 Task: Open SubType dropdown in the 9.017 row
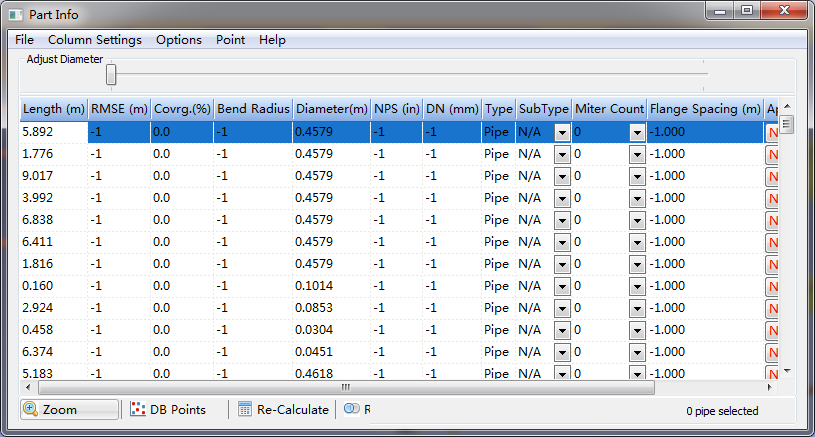coord(562,177)
